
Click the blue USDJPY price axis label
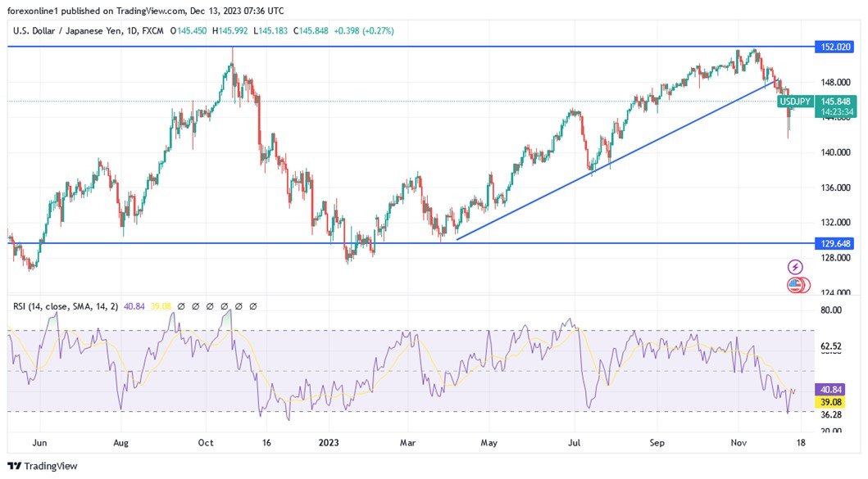coord(798,102)
